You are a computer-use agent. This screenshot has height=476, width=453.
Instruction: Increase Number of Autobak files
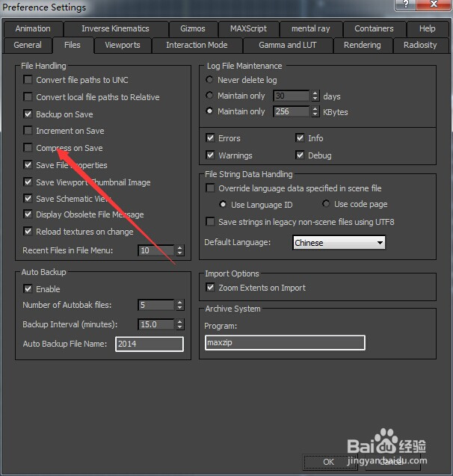pos(180,302)
